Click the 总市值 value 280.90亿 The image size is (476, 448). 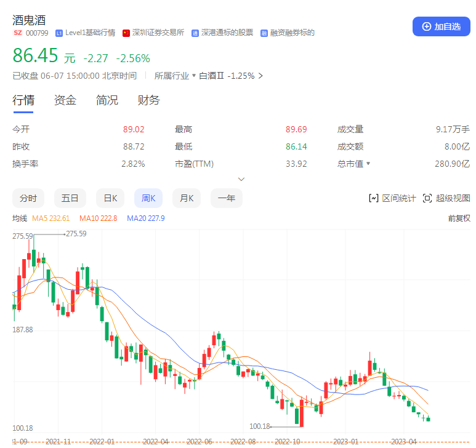tap(453, 164)
